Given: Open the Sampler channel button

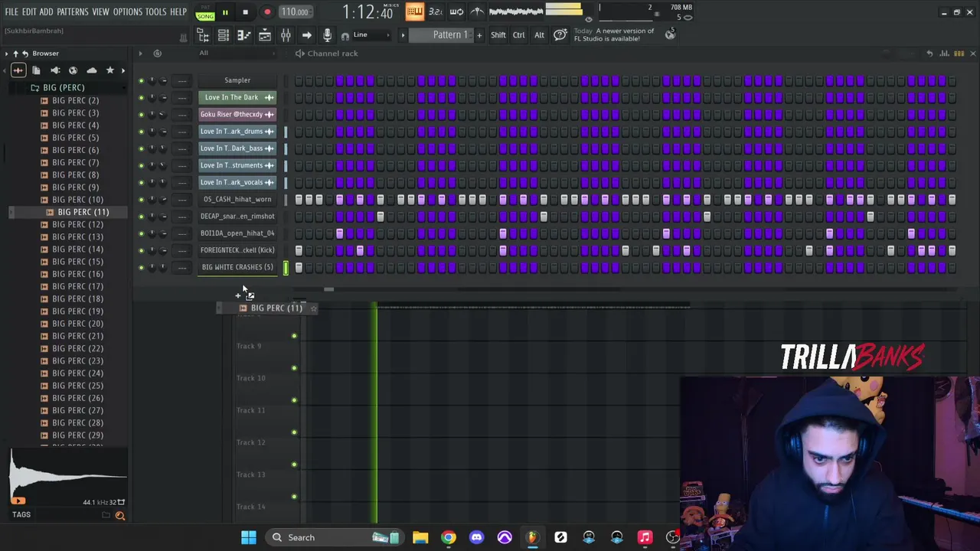Looking at the screenshot, I should point(237,80).
